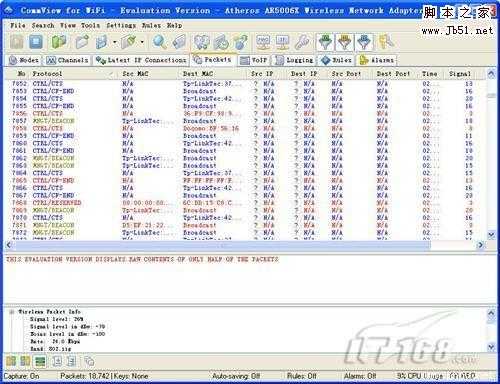Open settings with the wrench toolbar icon
This screenshot has height=384, width=500.
coord(302,42)
